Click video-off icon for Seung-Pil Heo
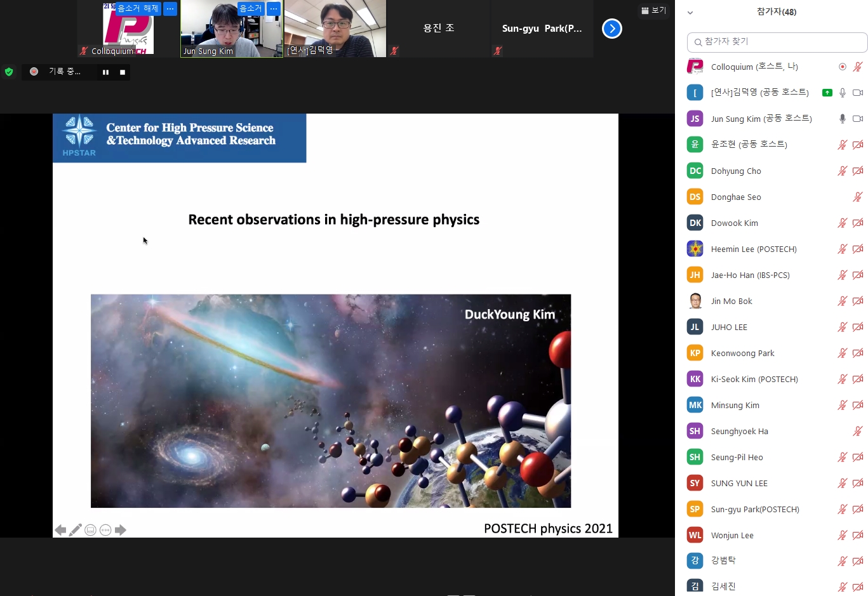This screenshot has width=868, height=596. [858, 457]
